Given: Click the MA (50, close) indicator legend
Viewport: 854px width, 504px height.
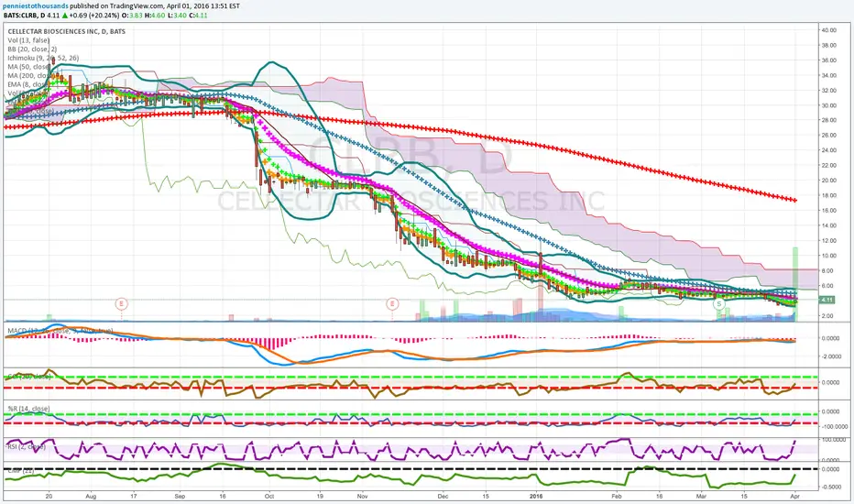Looking at the screenshot, I should coord(28,67).
